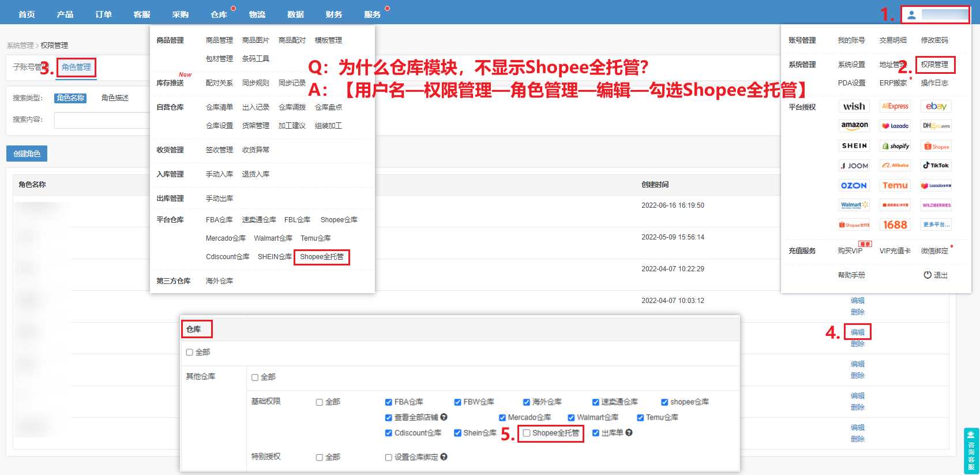The image size is (980, 475).
Task: Open 海外仓库 under 第三方仓库
Action: point(219,281)
